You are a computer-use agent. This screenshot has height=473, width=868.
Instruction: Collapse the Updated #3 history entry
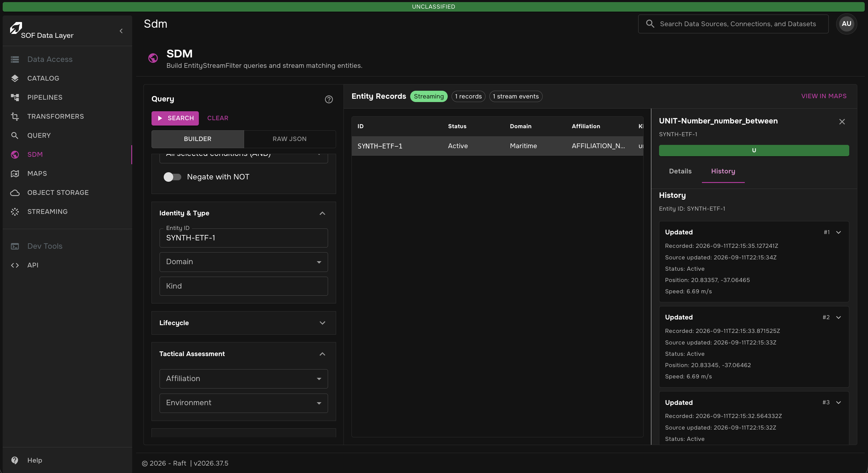[x=838, y=402]
